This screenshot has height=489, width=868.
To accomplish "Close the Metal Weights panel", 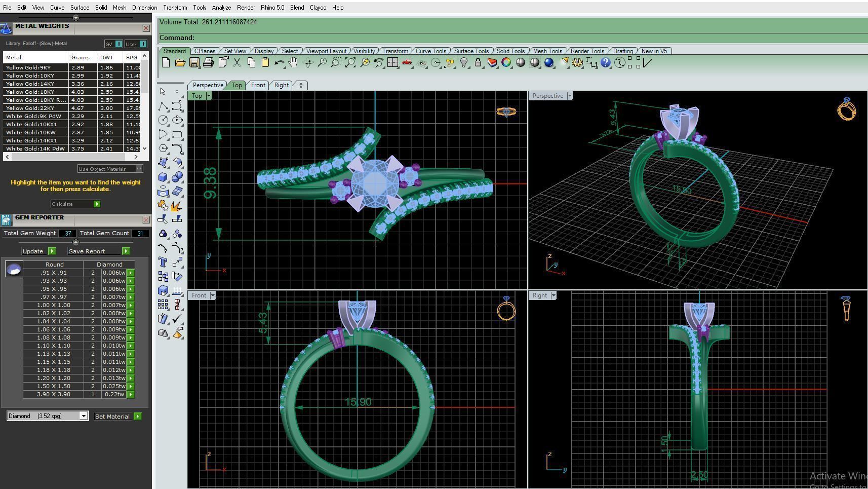I will click(x=146, y=28).
